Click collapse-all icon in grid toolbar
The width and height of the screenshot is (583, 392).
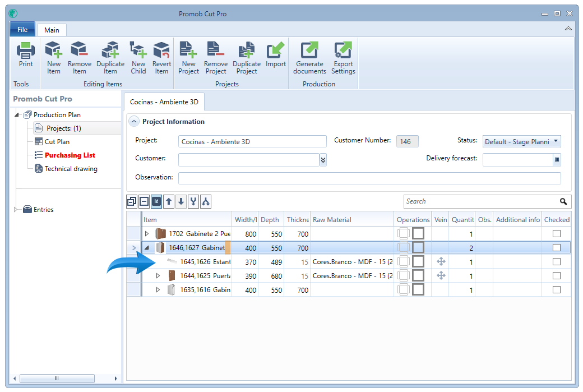click(144, 201)
